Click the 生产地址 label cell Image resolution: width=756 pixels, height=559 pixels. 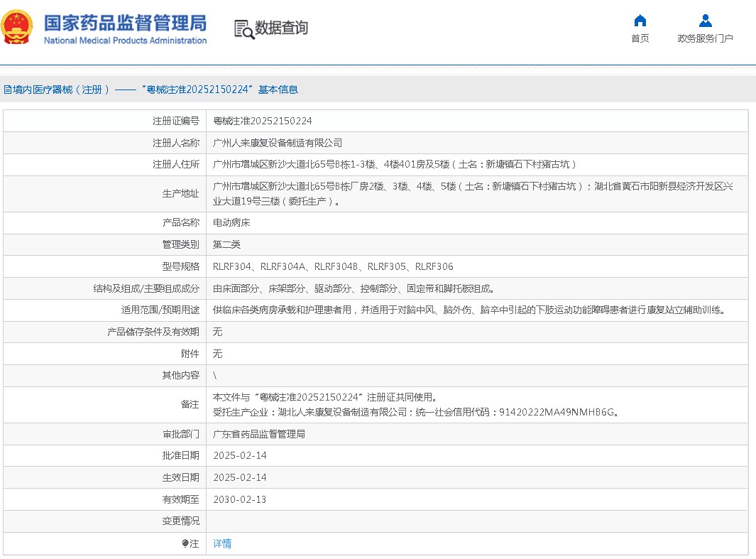[104, 194]
